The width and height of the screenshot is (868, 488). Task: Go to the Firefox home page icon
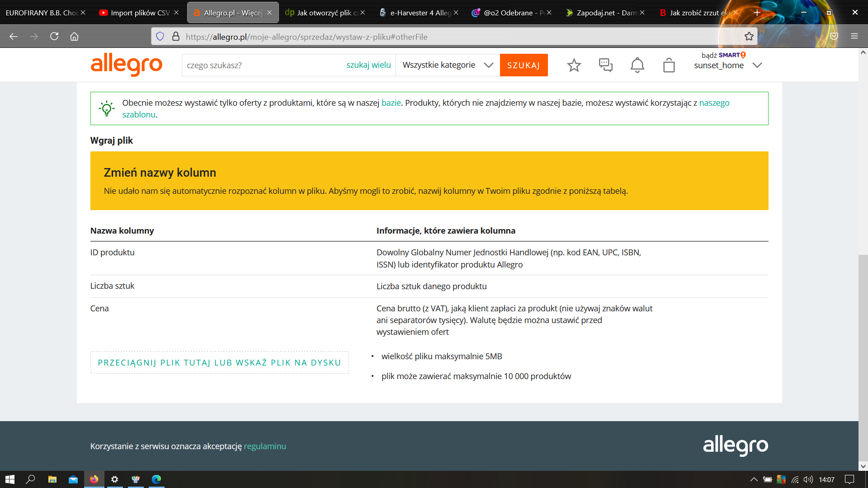[74, 37]
